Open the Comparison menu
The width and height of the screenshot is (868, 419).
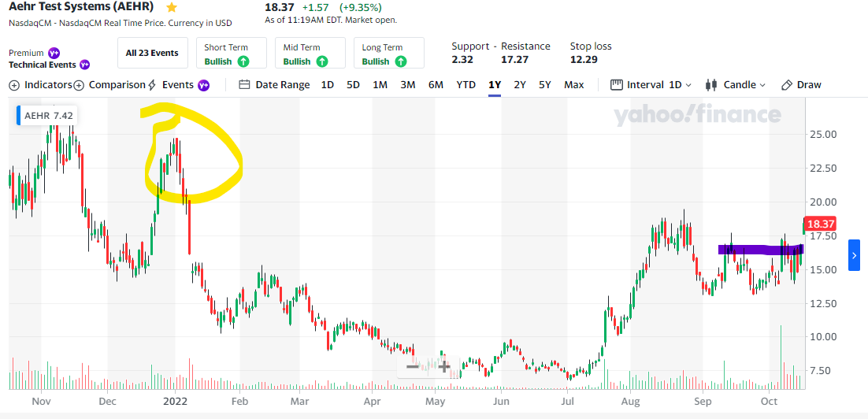117,85
